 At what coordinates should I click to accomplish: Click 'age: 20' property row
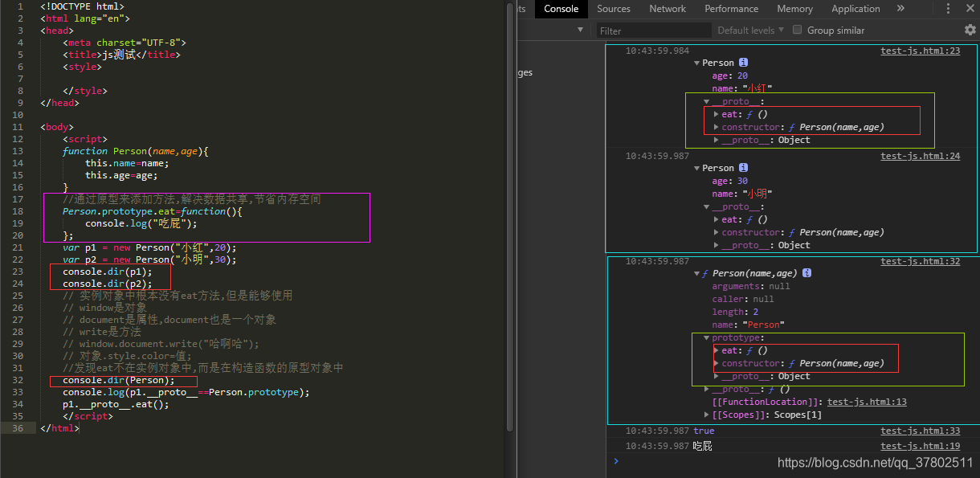pyautogui.click(x=729, y=76)
